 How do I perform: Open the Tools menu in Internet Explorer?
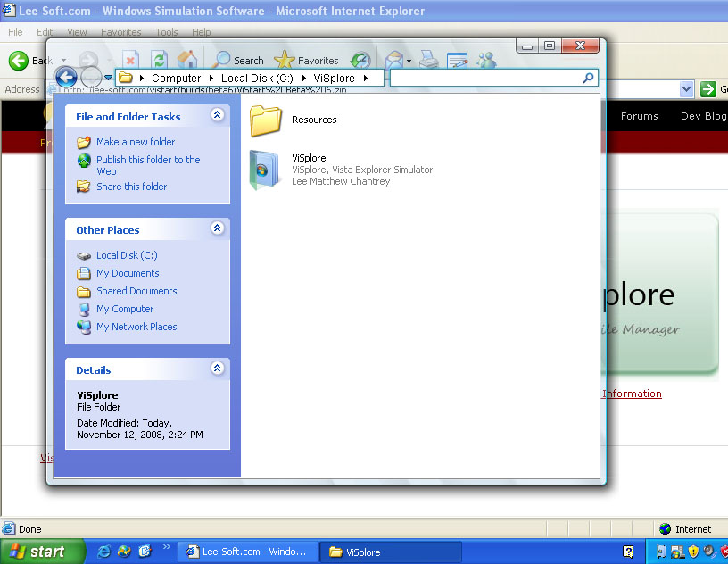pyautogui.click(x=167, y=32)
